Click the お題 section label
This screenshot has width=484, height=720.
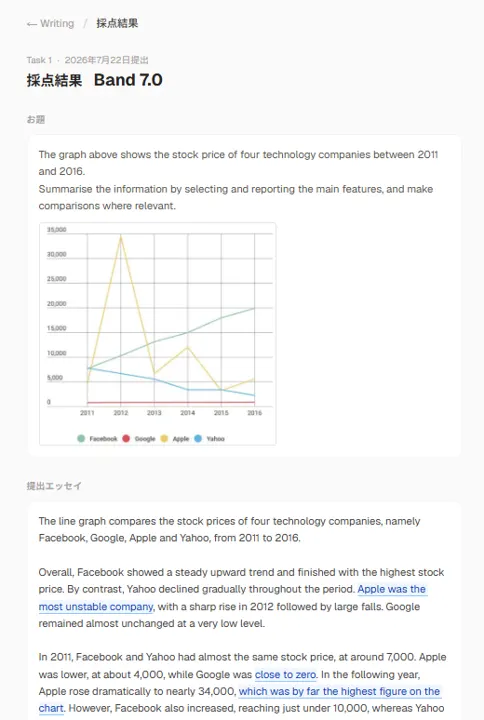36,119
